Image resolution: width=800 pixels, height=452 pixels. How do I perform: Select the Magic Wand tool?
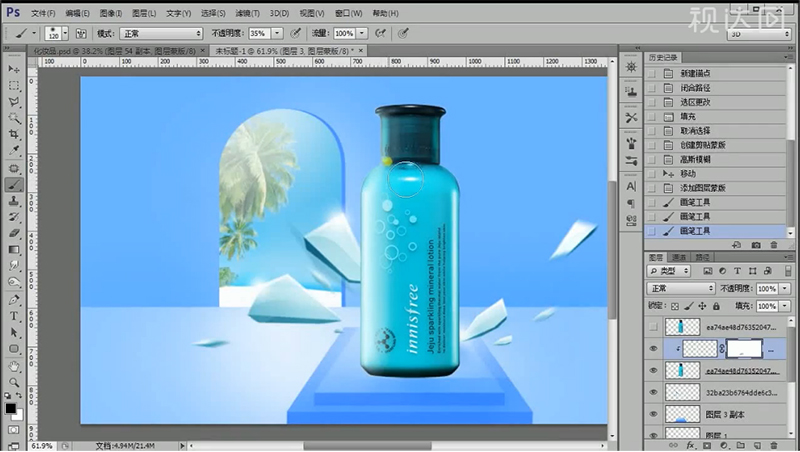(14, 118)
